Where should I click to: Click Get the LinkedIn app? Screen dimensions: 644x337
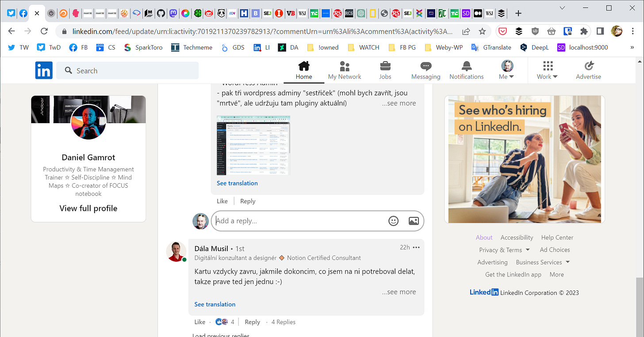click(513, 275)
